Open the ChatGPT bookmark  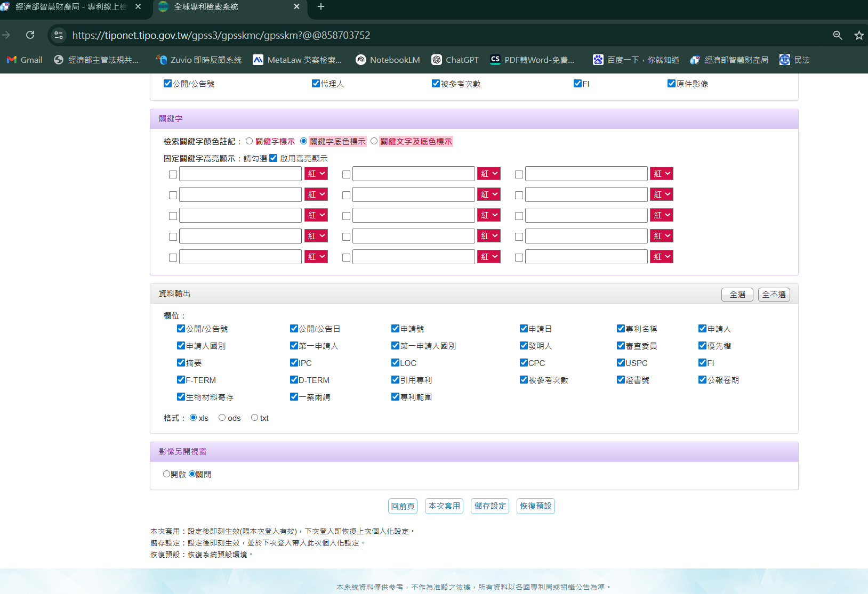[455, 60]
